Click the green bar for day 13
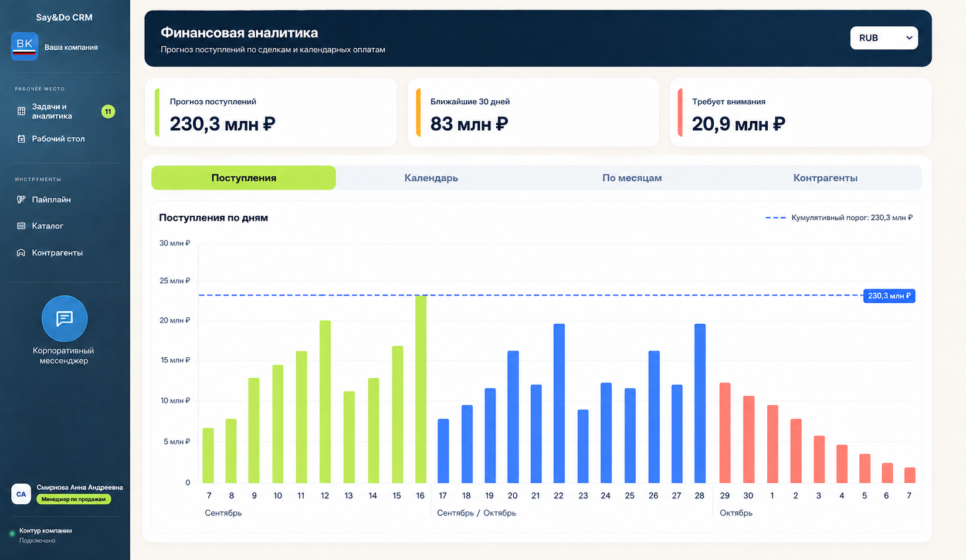This screenshot has width=966, height=560. 349,437
